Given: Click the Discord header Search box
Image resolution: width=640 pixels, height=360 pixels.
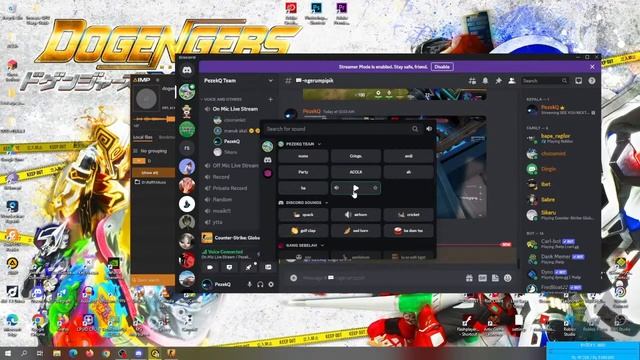Looking at the screenshot, I should 544,81.
